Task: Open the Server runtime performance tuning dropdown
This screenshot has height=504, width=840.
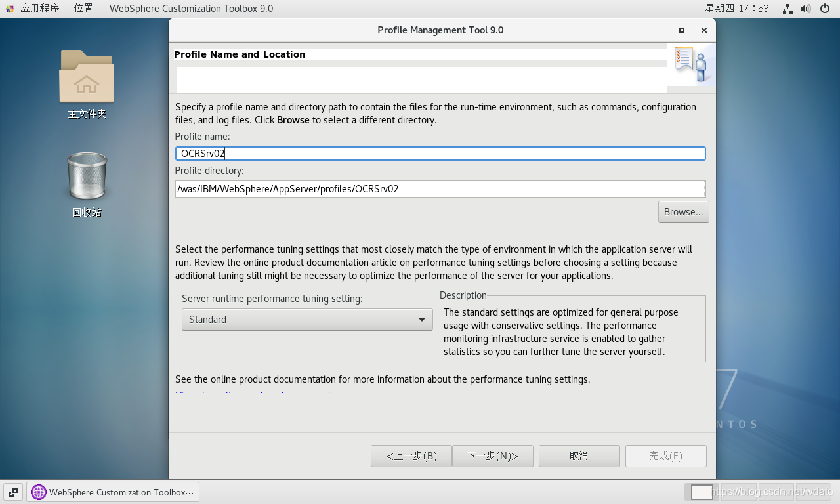Action: (x=307, y=320)
